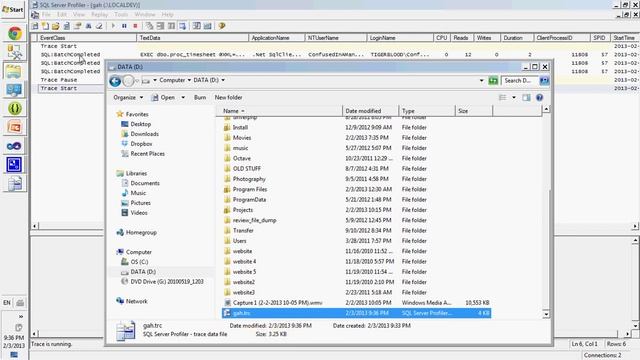This screenshot has width=640, height=360.
Task: Click the Open button in Explorer toolbar
Action: pos(163,98)
